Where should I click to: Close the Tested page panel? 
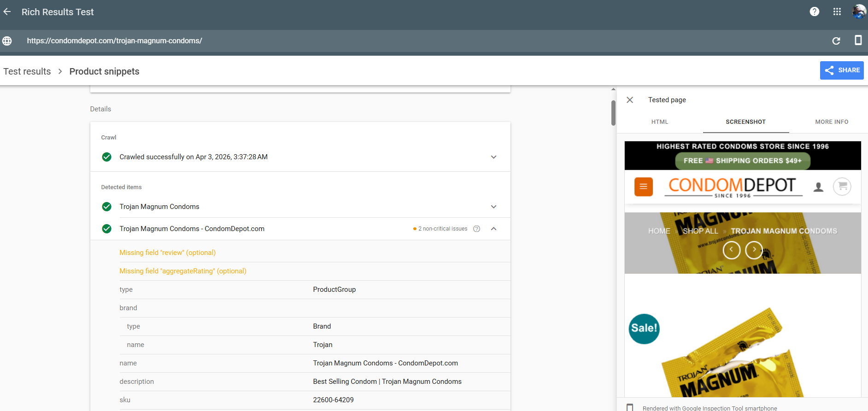coord(630,100)
